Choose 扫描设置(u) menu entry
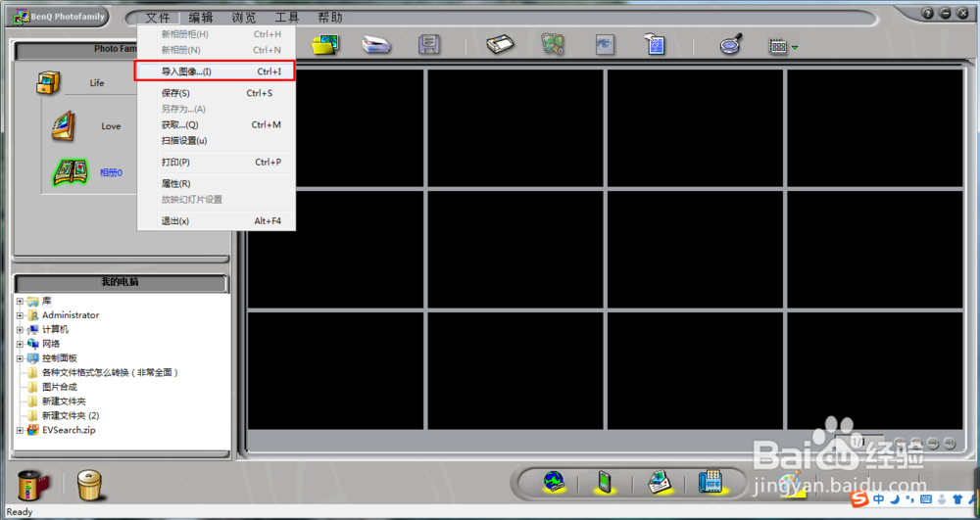Image resolution: width=980 pixels, height=520 pixels. [217, 140]
